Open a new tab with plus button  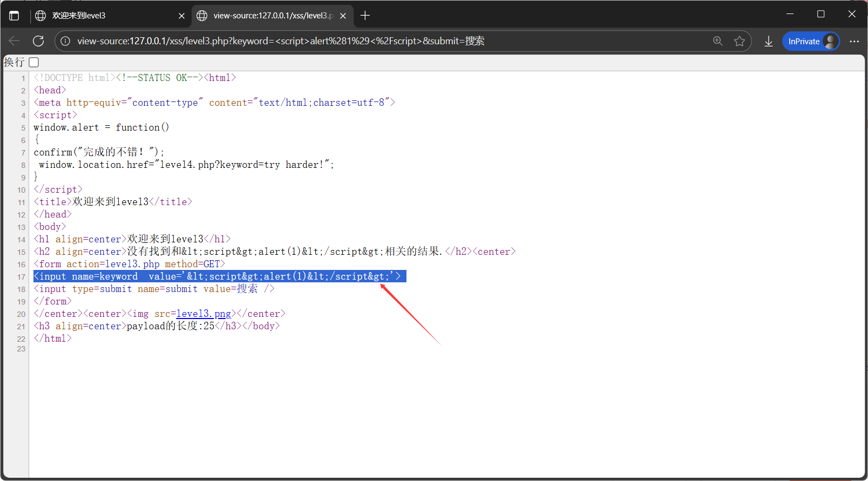365,16
